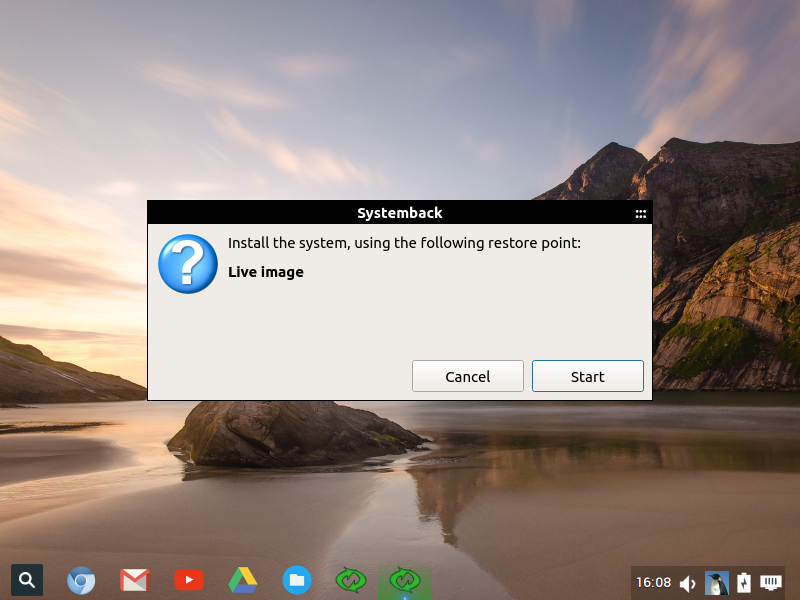
Task: Open the Files app from the taskbar
Action: 297,580
